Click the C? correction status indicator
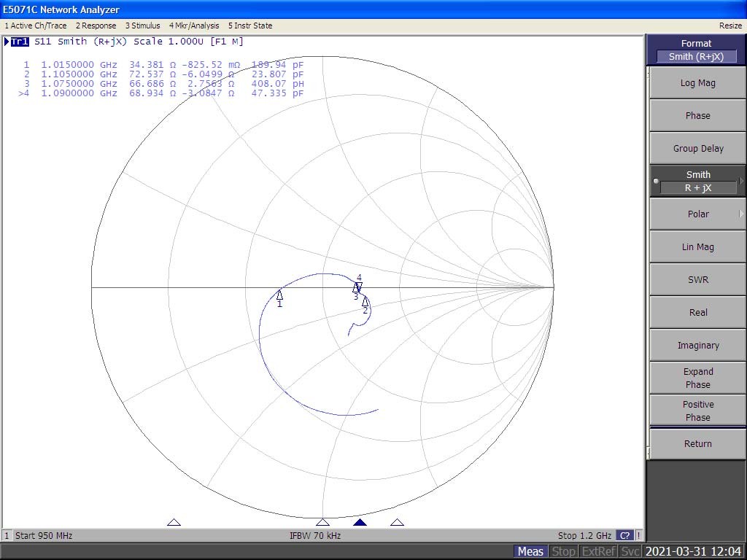 (624, 536)
